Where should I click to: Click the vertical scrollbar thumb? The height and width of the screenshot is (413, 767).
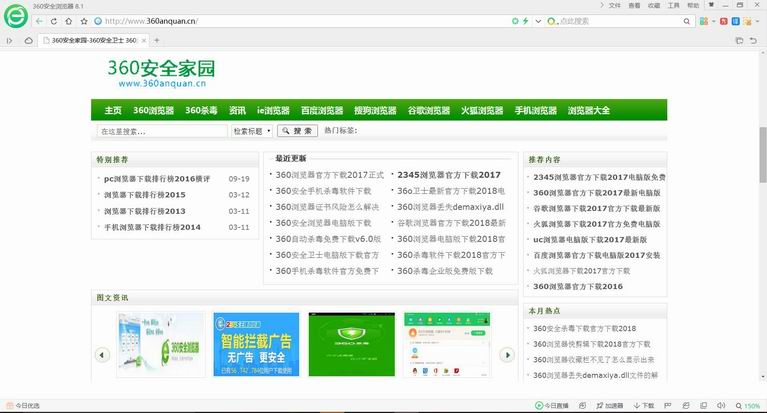pyautogui.click(x=763, y=155)
